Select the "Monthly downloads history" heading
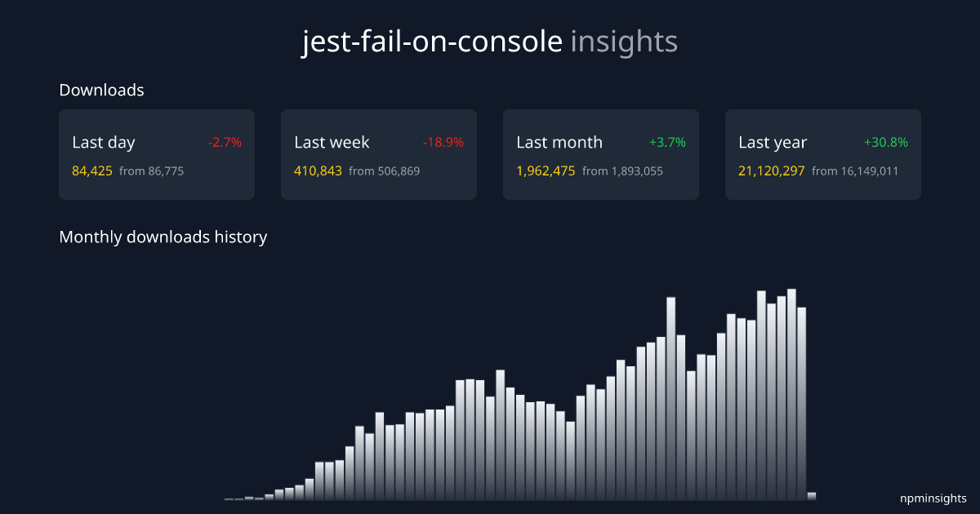Screen dimensions: 980x514 [163, 237]
